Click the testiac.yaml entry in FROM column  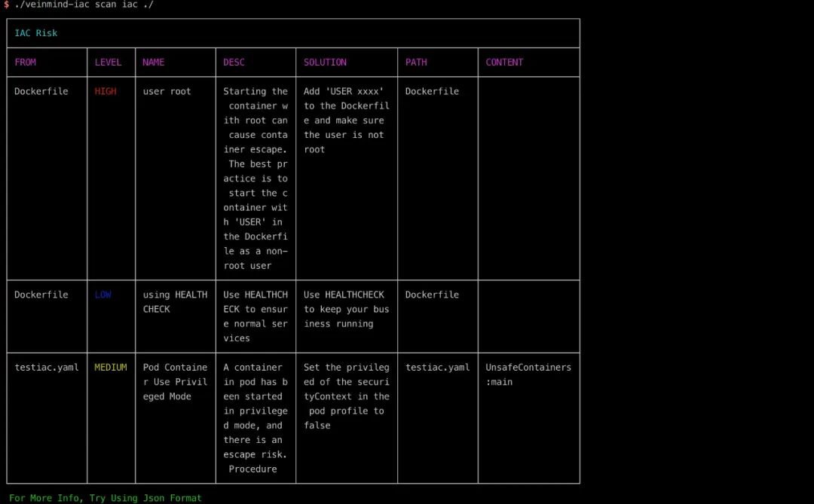[x=46, y=368]
